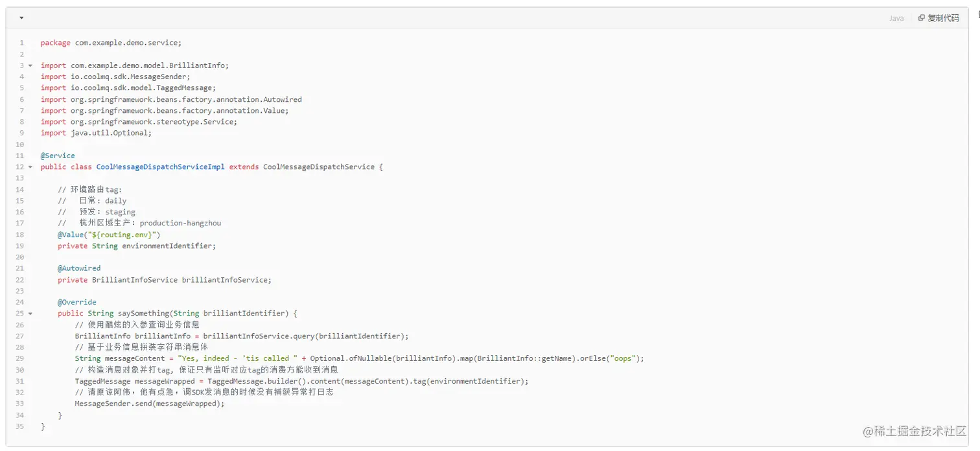
Task: Click the comment starting 请原谅阿伟
Action: [204, 393]
